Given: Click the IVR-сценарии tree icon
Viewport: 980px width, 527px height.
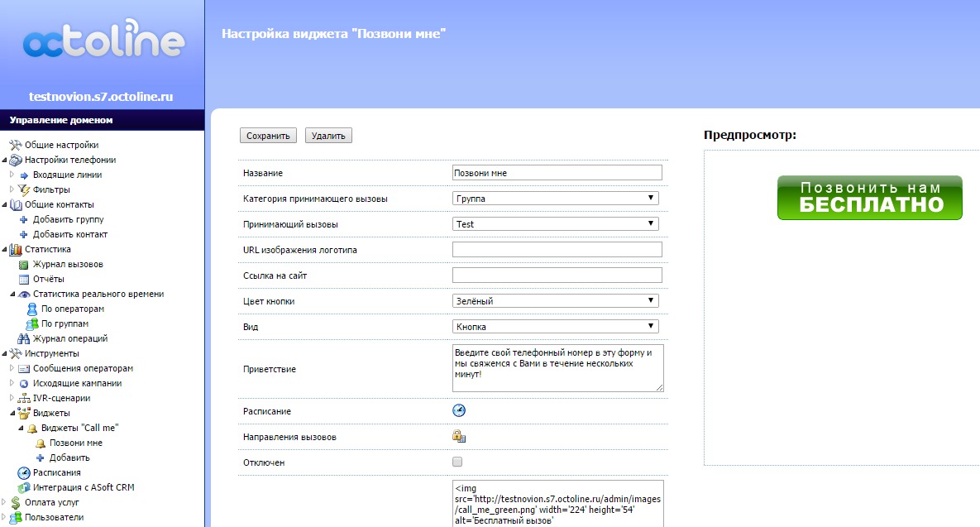Looking at the screenshot, I should coord(24,398).
